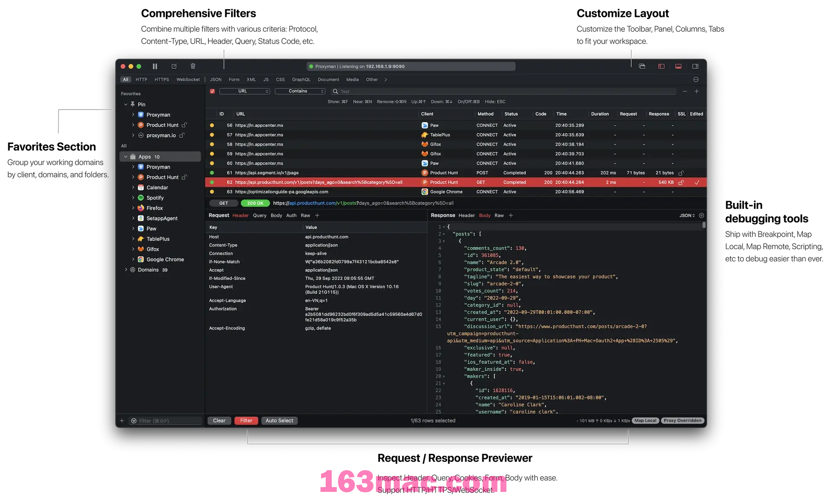The width and height of the screenshot is (832, 504).
Task: Pause recording with the pause icon
Action: coord(155,66)
